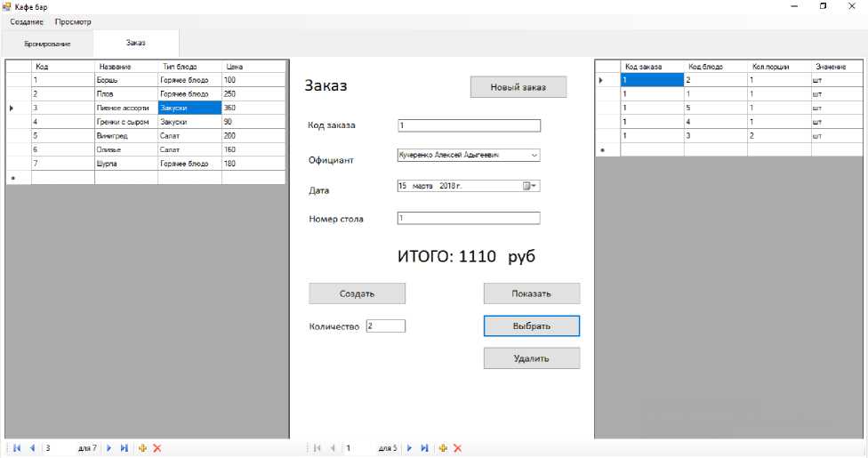This screenshot has width=868, height=458.
Task: Click the Выбрать button
Action: (x=532, y=326)
